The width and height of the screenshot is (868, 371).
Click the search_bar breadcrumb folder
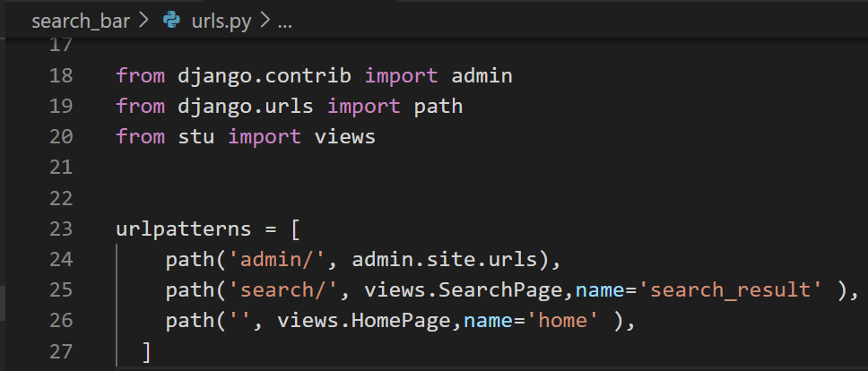(x=81, y=21)
